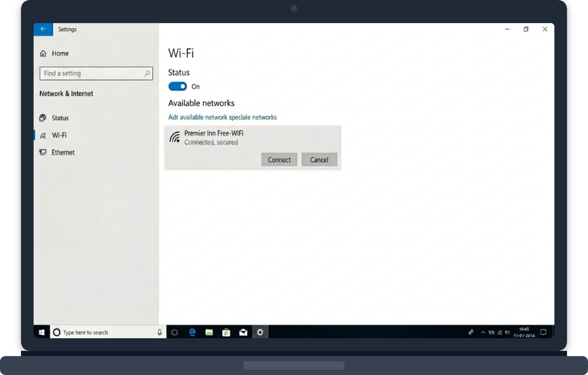Click the Settings gear in the taskbar
The width and height of the screenshot is (588, 375).
[260, 332]
